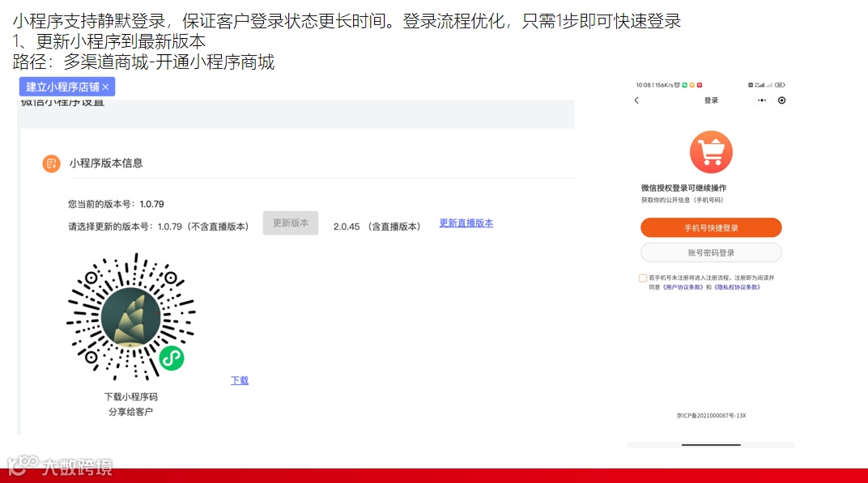868x483 pixels.
Task: Click the battery icon in phone status bar
Action: coord(780,85)
